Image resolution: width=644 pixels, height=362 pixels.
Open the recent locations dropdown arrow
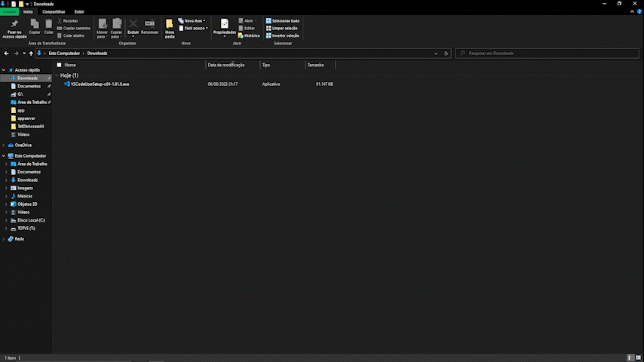[x=24, y=54]
